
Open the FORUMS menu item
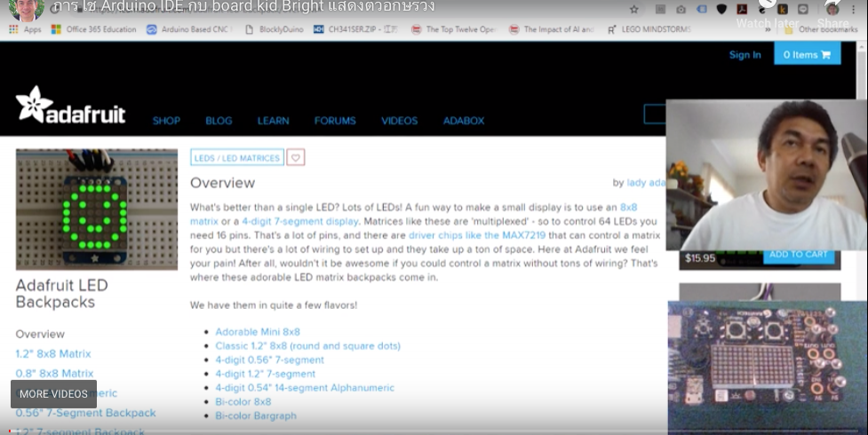point(335,121)
